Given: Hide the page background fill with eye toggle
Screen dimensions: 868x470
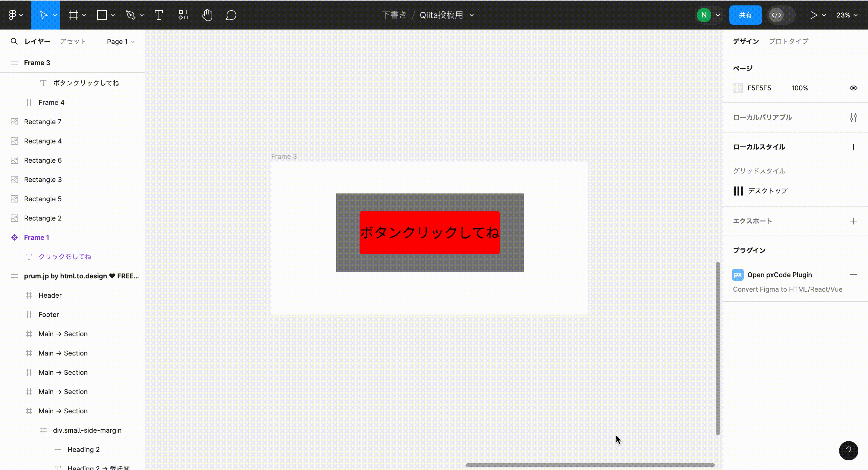Looking at the screenshot, I should click(x=854, y=88).
